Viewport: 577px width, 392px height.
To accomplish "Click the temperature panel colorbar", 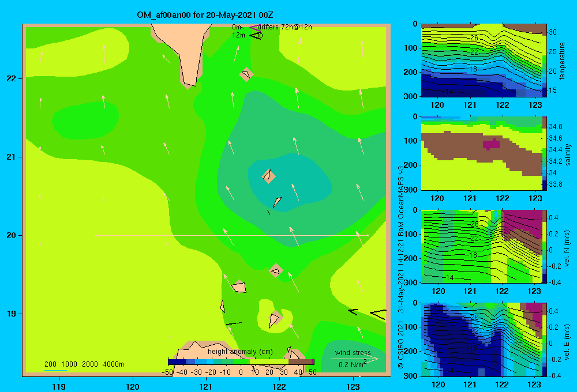I will tap(545, 60).
